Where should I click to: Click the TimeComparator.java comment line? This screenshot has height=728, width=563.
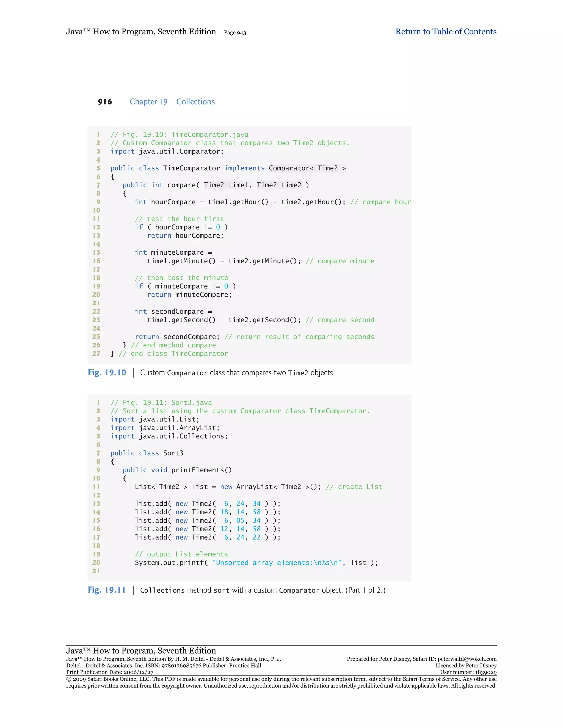click(x=180, y=134)
